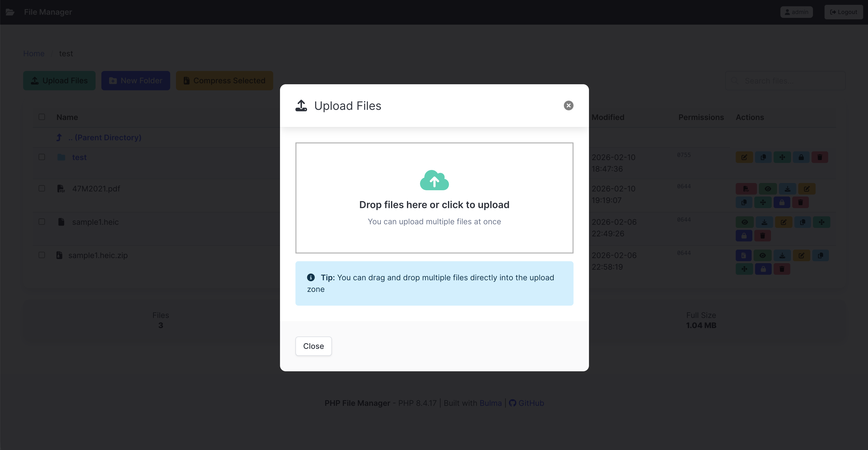Download sample1.heic using the download icon
This screenshot has height=450, width=868.
click(x=764, y=222)
